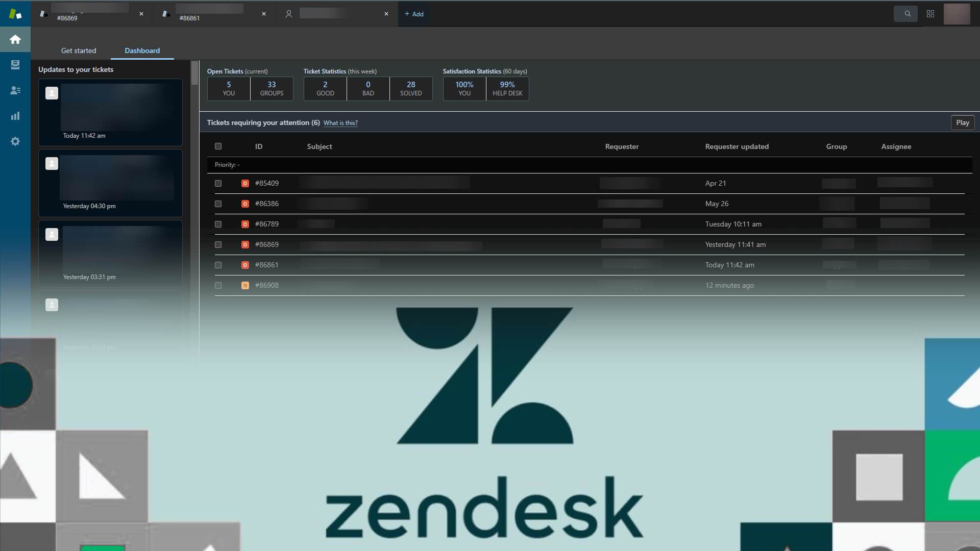980x551 pixels.
Task: Click the open status icon for ticket #86869
Action: pyautogui.click(x=245, y=244)
